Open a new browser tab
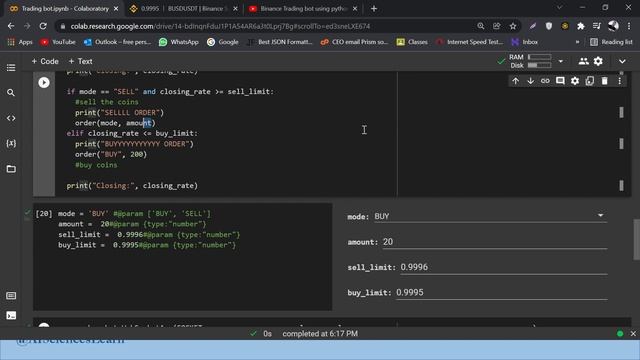Image resolution: width=640 pixels, height=360 pixels. [x=374, y=9]
